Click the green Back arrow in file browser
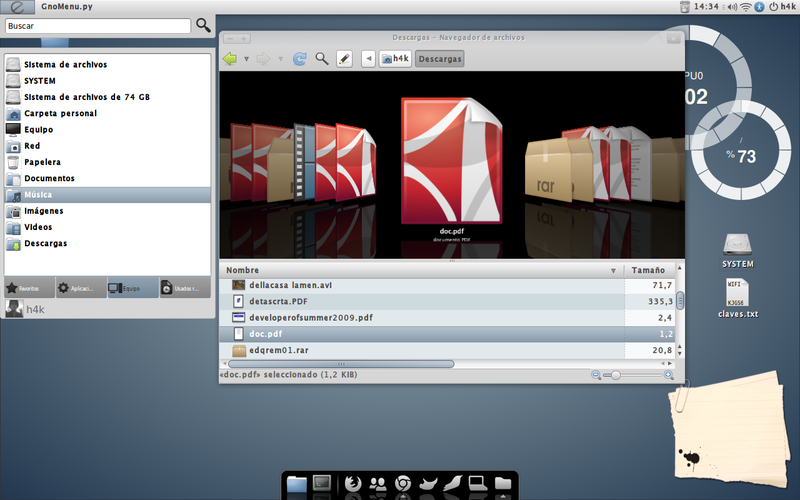 [230, 59]
